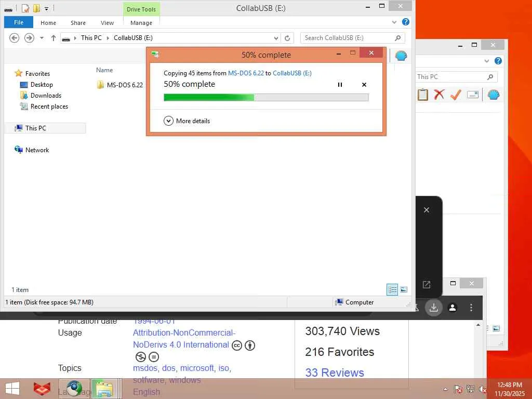532x399 pixels.
Task: Open the browser three-dot menu
Action: (471, 308)
